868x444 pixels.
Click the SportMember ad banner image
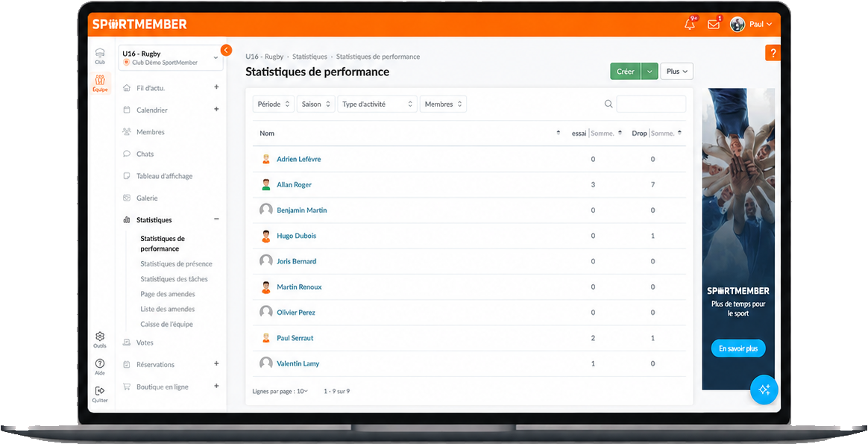coord(738,239)
